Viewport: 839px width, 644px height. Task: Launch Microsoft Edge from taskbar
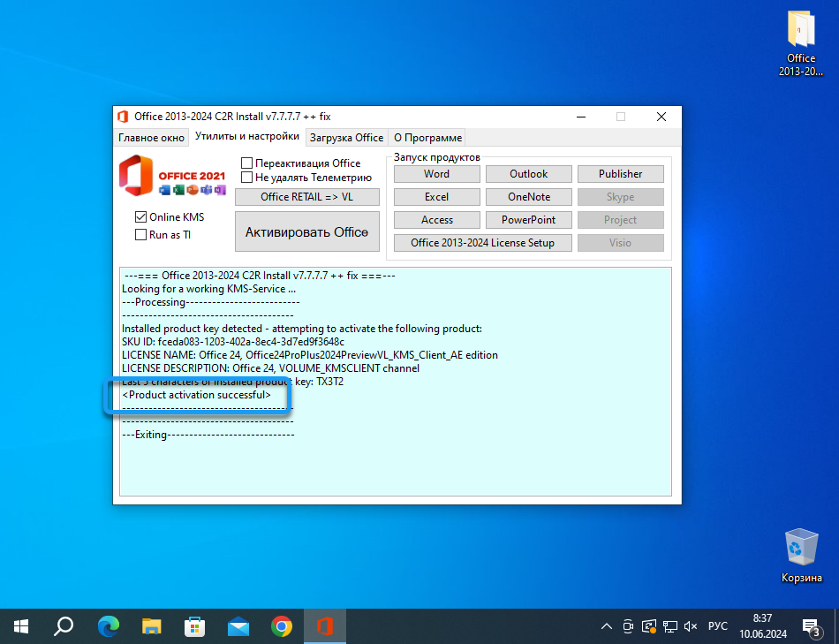point(109,626)
